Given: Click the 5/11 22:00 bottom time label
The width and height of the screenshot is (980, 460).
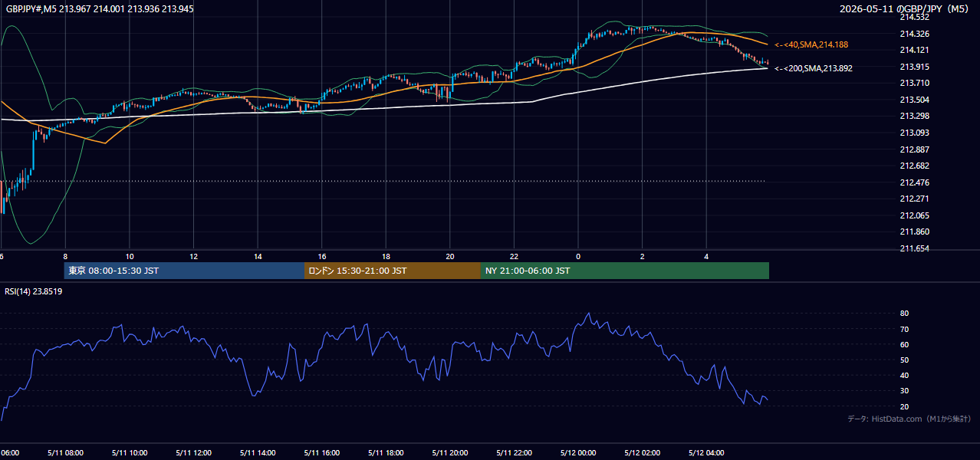Looking at the screenshot, I should click(515, 453).
